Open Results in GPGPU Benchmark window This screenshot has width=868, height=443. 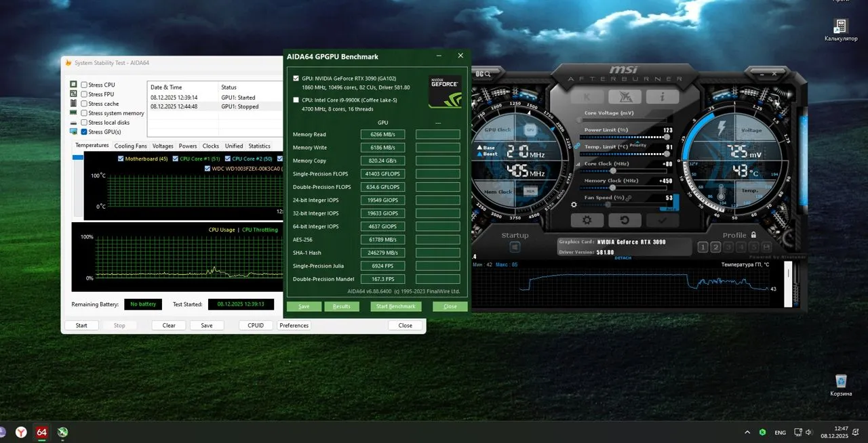(x=342, y=306)
